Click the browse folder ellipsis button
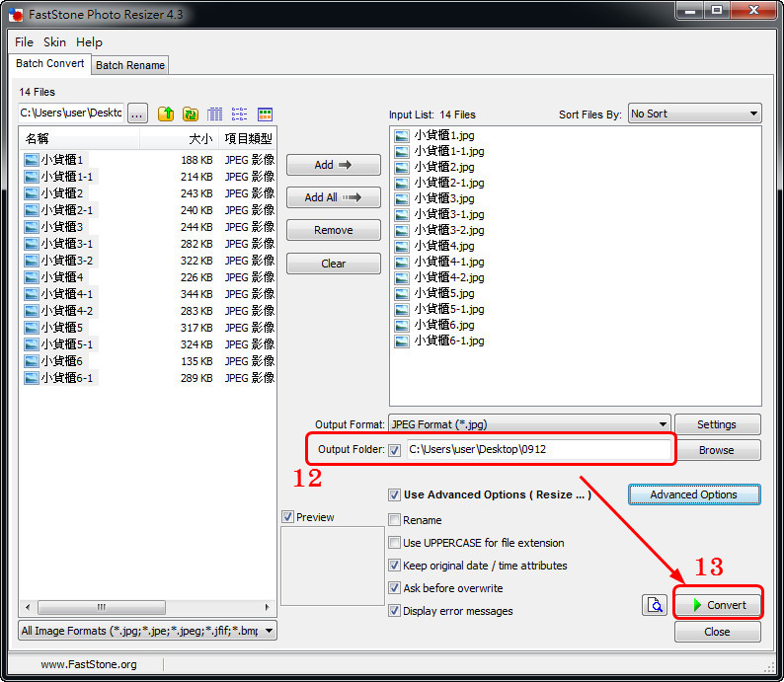 [x=137, y=114]
